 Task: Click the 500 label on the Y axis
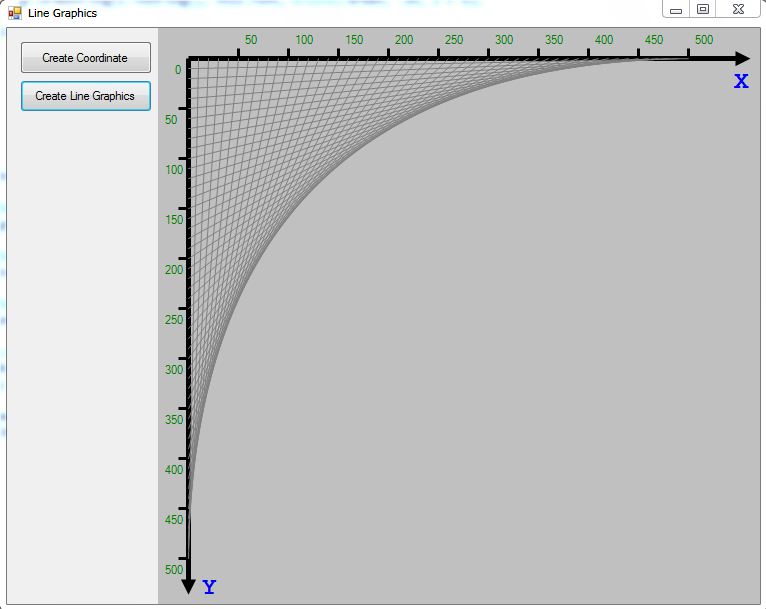174,569
